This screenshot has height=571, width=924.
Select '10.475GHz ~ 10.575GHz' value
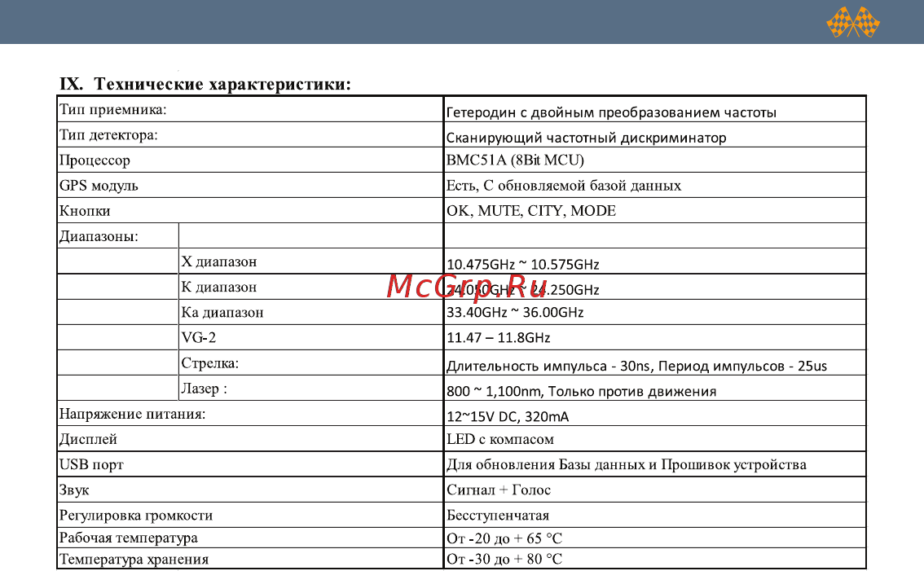[522, 265]
